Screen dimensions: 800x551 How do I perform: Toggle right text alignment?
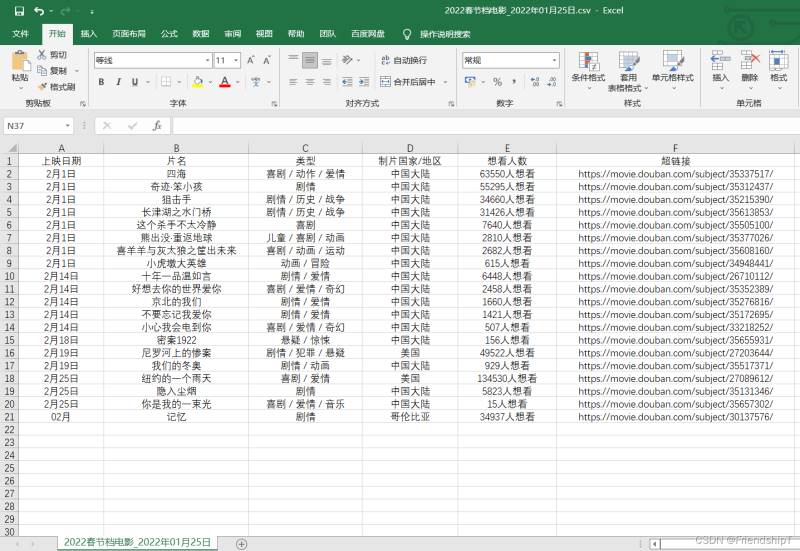[327, 82]
